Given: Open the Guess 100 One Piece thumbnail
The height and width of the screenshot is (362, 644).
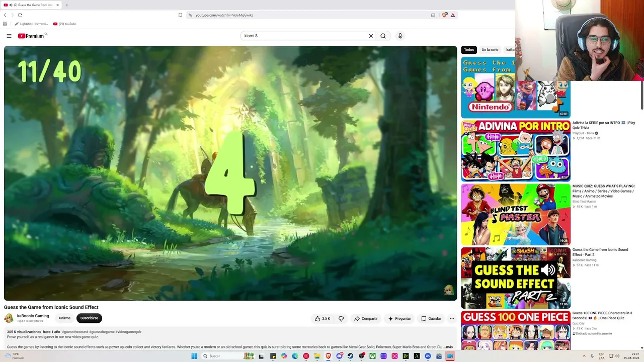Looking at the screenshot, I should pos(516,331).
